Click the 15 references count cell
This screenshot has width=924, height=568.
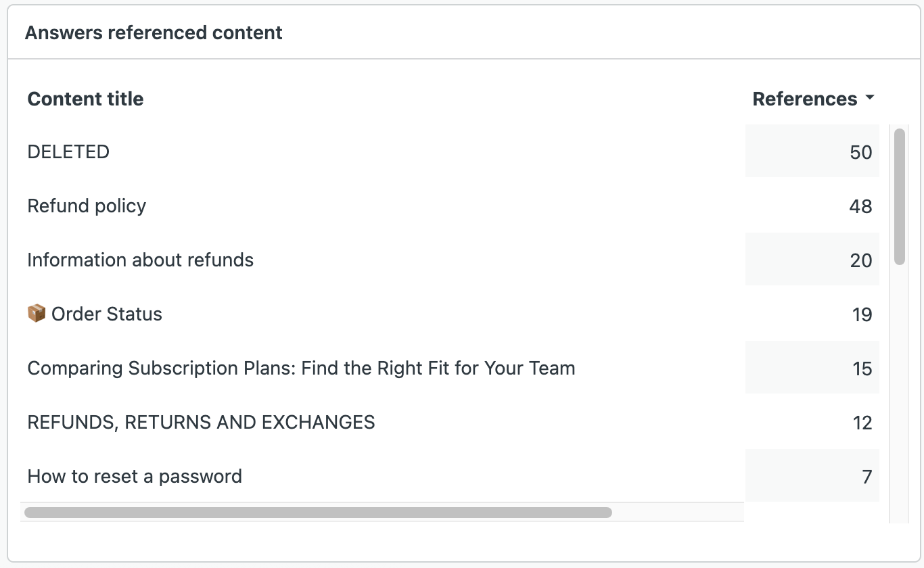(x=861, y=369)
